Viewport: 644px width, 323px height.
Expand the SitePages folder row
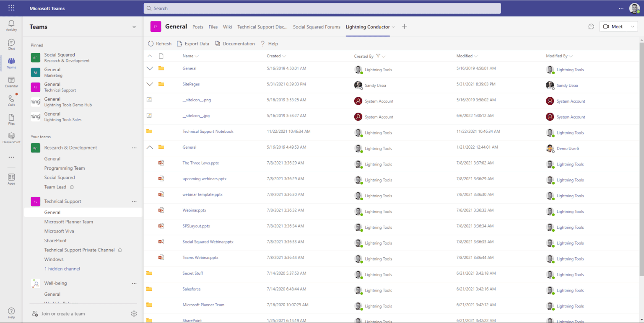pos(150,84)
